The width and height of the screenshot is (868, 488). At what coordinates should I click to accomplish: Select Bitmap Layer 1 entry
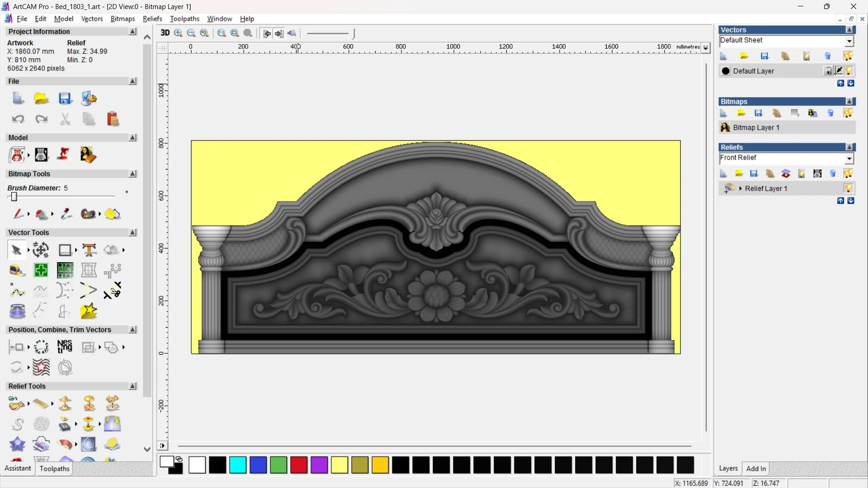coord(756,127)
